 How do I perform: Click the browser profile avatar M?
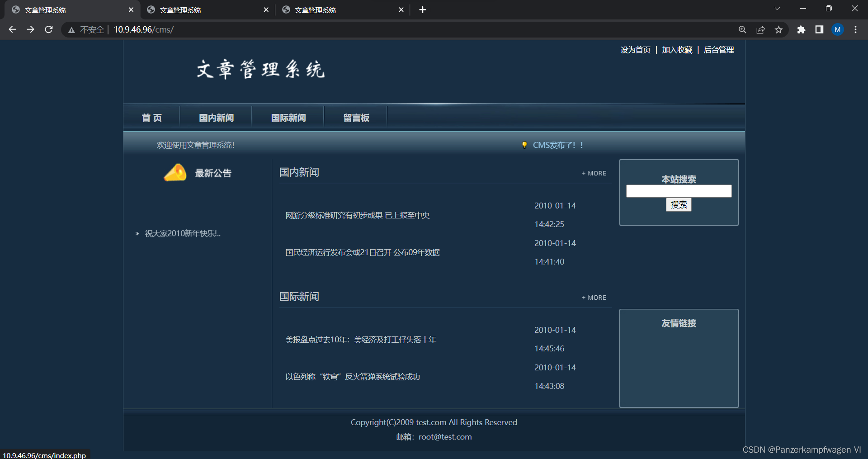838,29
